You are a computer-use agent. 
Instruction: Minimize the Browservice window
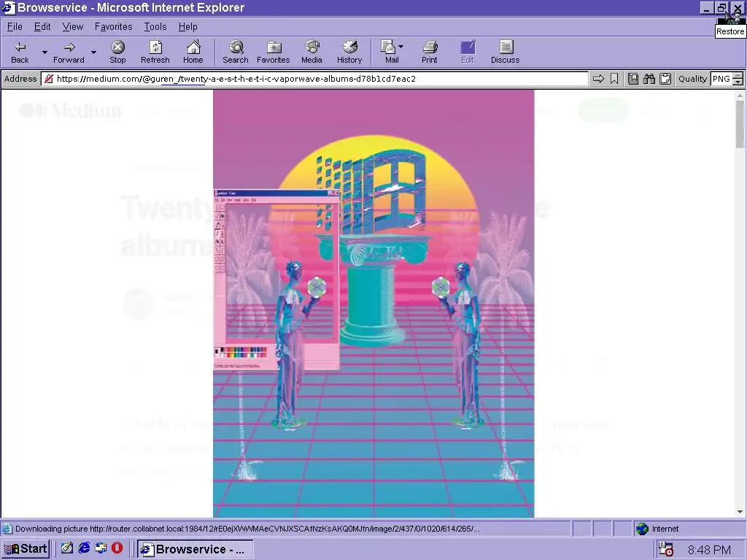point(708,7)
